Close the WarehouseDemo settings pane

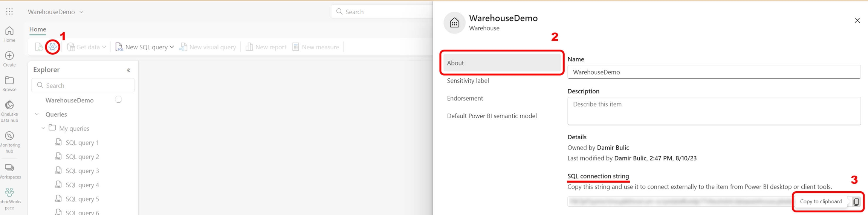[857, 20]
